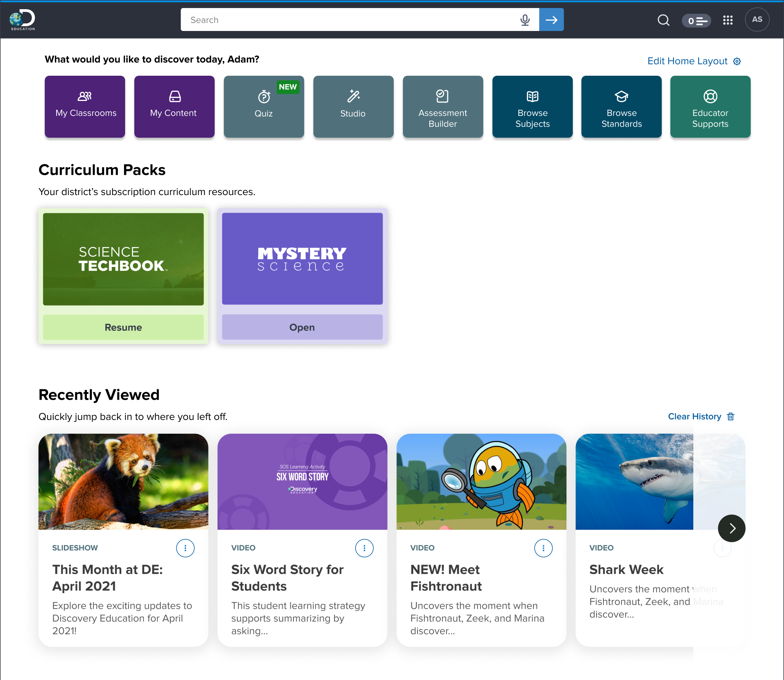Click the microphone voice search icon

(x=525, y=20)
